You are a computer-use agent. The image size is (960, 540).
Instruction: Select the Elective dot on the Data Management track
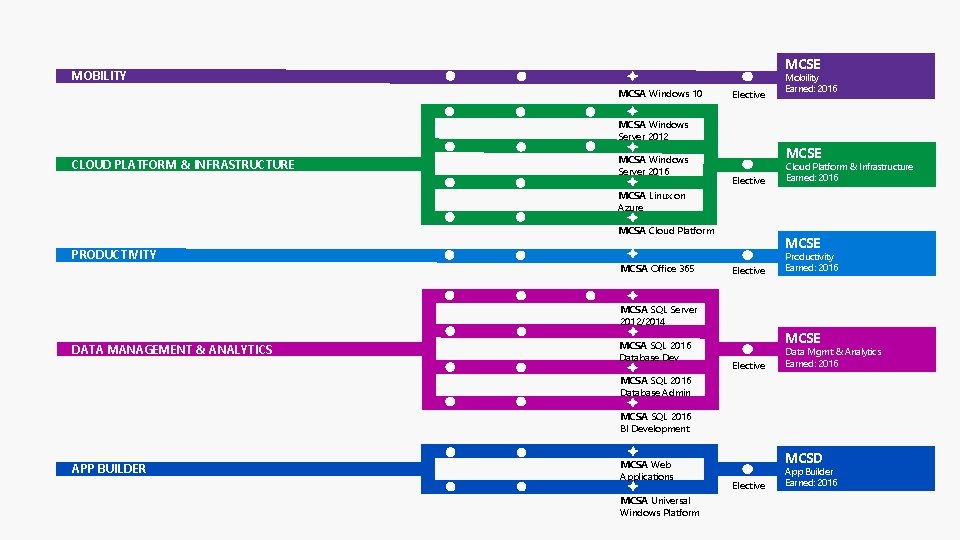pyautogui.click(x=748, y=349)
